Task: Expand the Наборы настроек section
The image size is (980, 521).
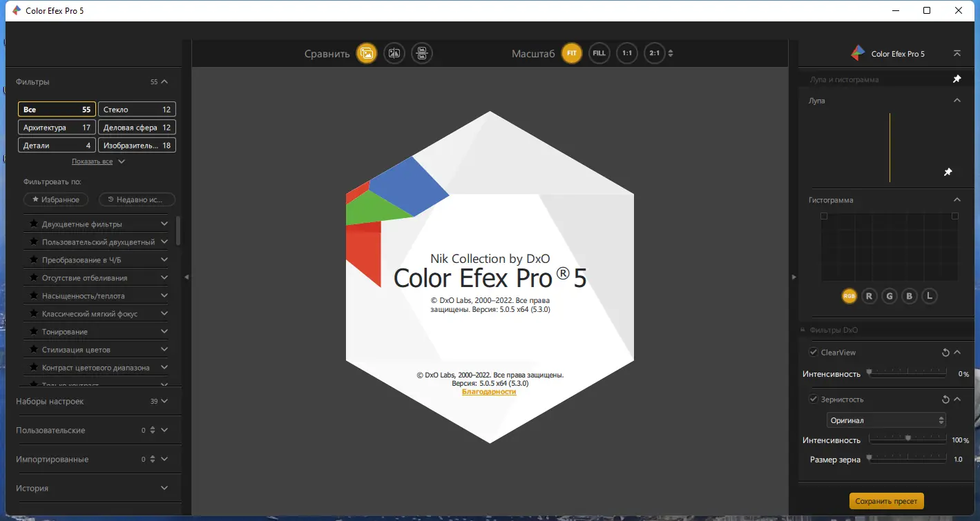Action: coord(164,401)
